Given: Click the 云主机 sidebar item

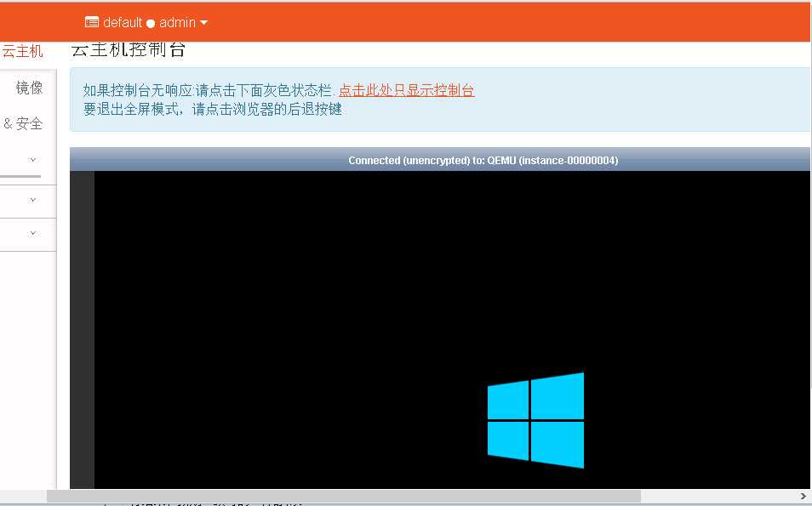Looking at the screenshot, I should pos(22,51).
